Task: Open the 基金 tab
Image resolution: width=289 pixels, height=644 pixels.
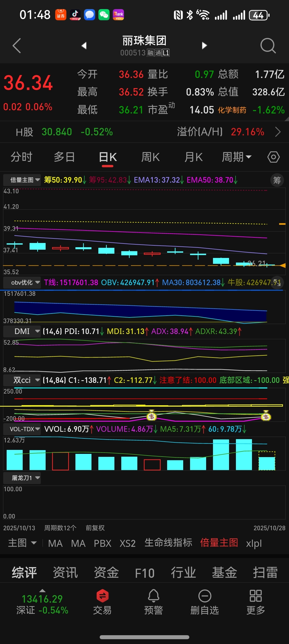Action: 224,573
